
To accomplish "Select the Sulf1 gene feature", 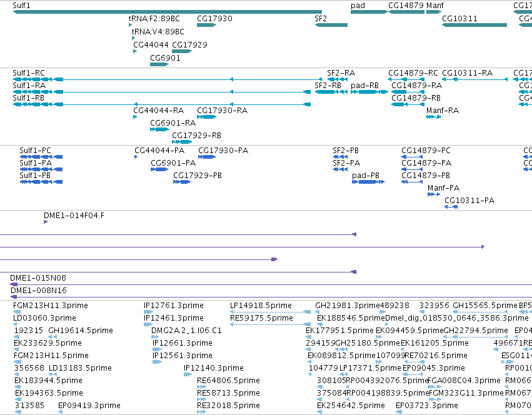I will 168,12.
